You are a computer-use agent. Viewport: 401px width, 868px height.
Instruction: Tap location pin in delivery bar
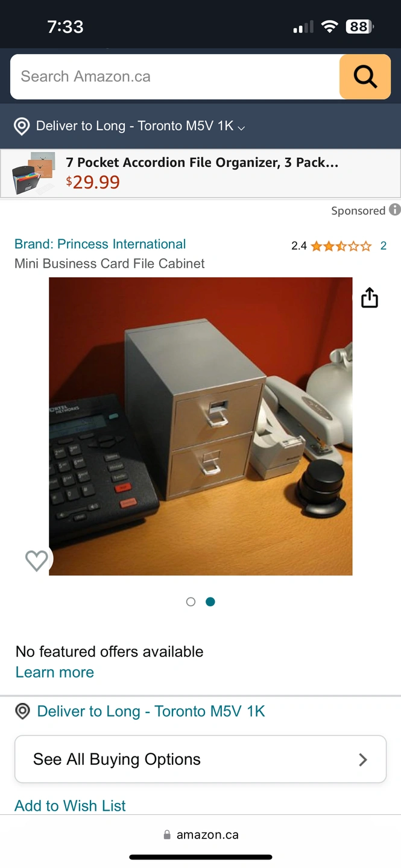click(x=22, y=126)
